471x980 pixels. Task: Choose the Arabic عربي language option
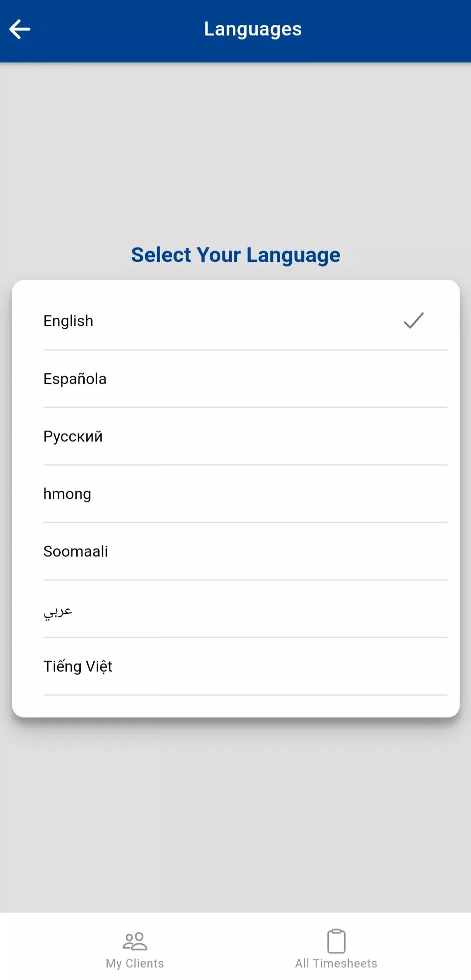click(x=245, y=609)
